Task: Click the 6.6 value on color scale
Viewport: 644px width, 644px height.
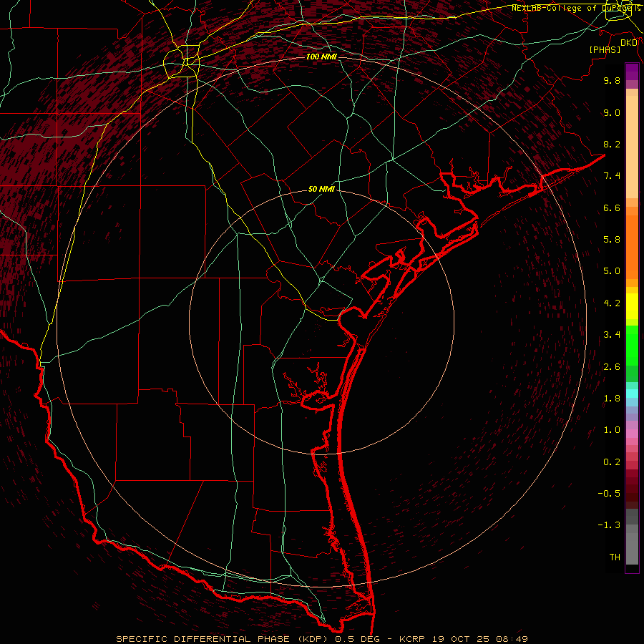Action: (612, 208)
